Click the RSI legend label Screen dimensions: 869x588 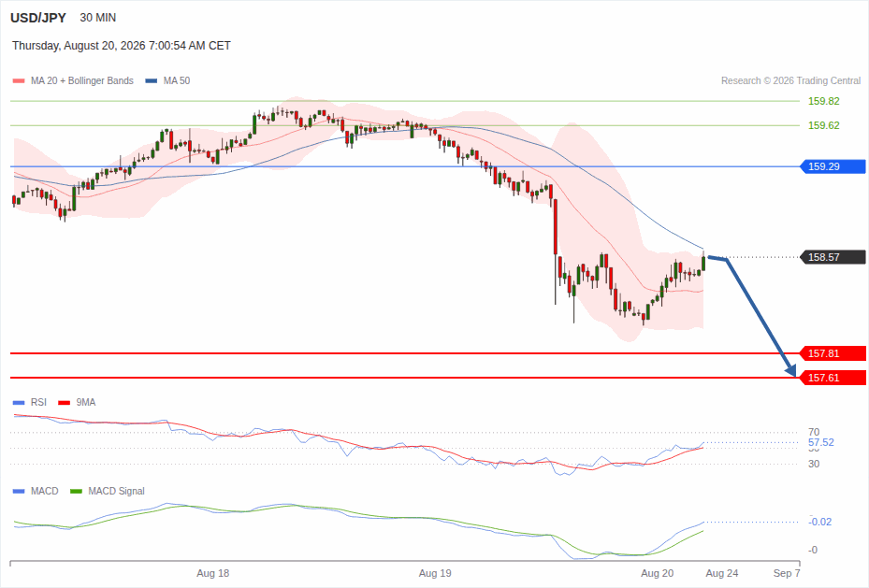38,403
